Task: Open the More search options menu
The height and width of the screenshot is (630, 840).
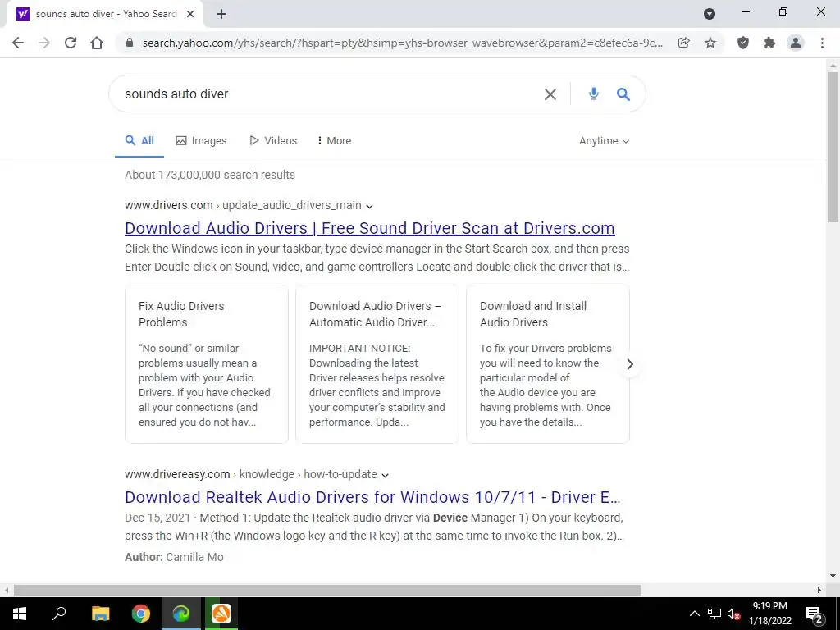Action: 334,141
